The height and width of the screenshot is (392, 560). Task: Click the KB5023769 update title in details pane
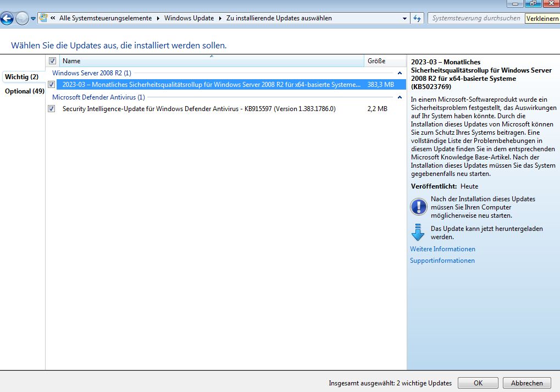click(x=481, y=74)
